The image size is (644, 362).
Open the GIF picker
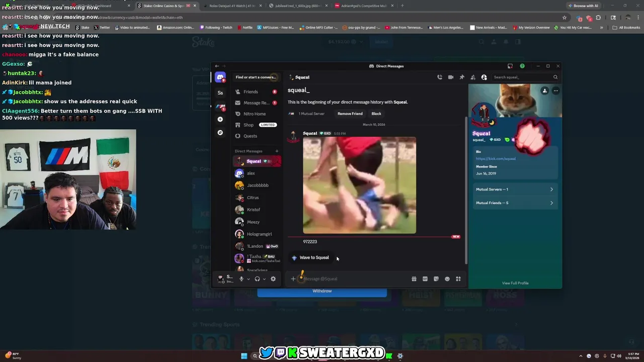(425, 279)
